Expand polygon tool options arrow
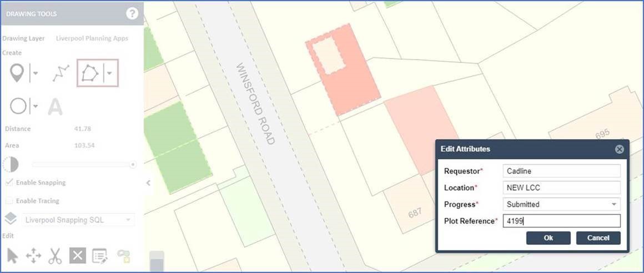 pos(110,73)
